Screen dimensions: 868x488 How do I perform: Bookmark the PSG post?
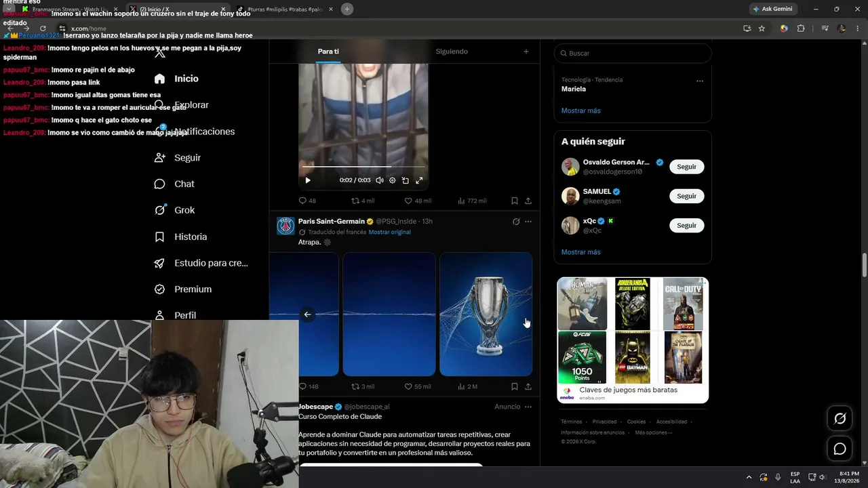[x=515, y=386]
